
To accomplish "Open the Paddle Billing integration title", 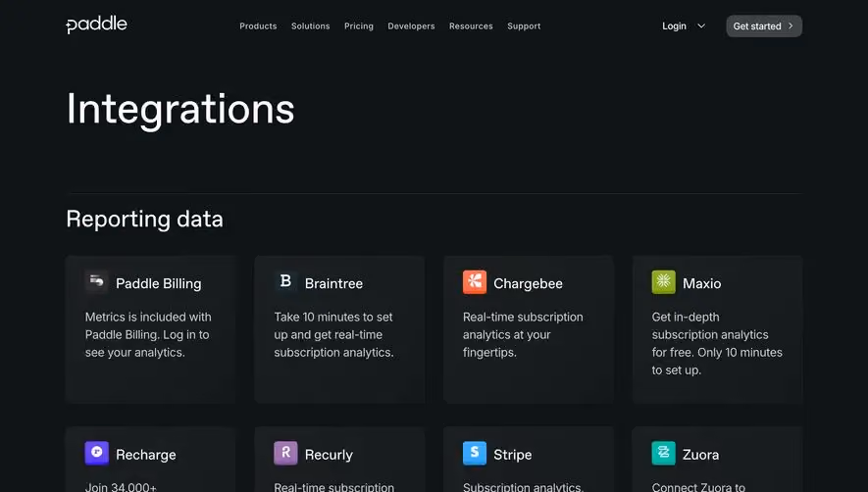I will point(158,283).
